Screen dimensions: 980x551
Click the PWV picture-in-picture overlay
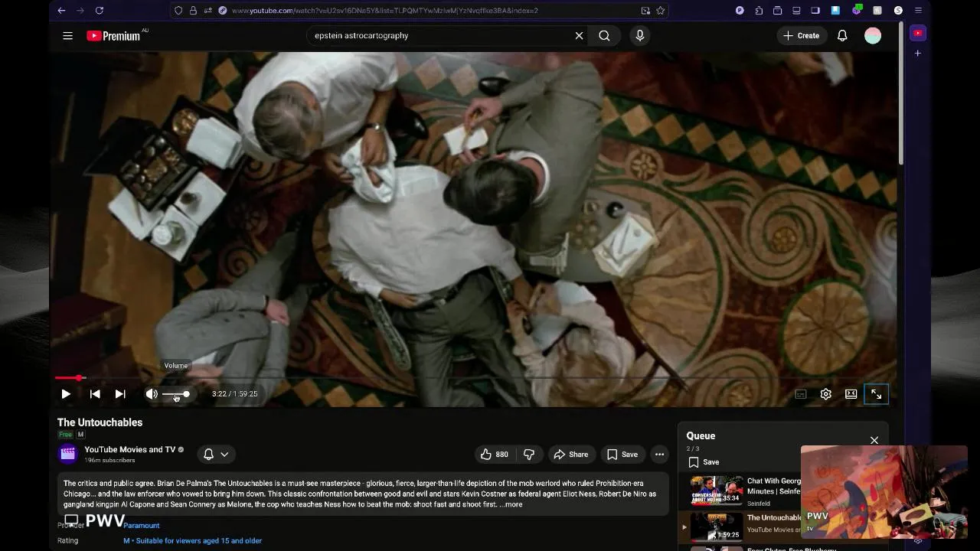pyautogui.click(x=884, y=492)
